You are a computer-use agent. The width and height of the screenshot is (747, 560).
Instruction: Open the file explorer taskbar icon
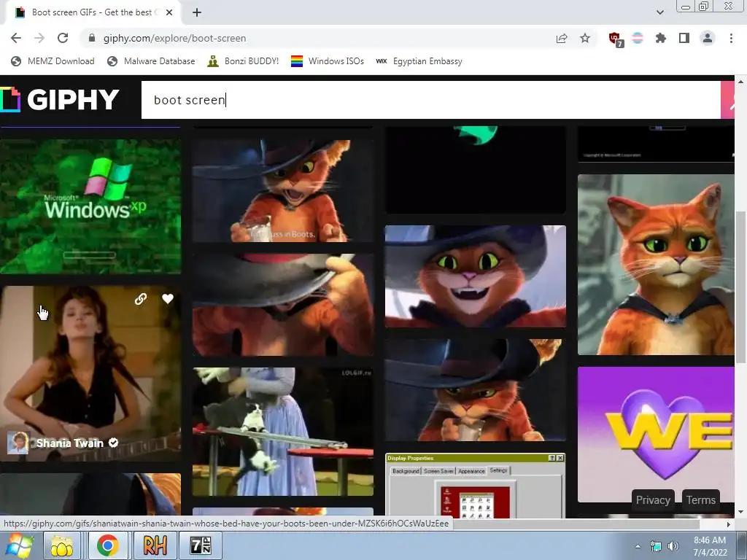[62, 545]
